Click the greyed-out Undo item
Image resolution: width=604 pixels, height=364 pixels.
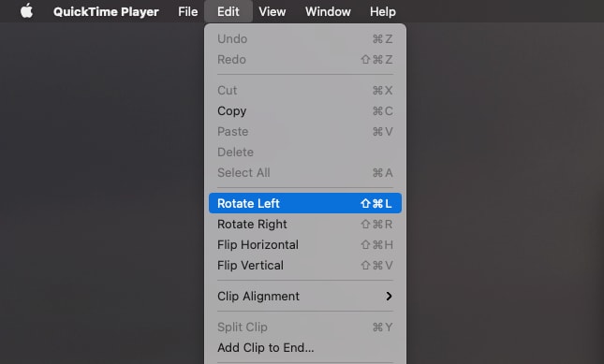[x=305, y=39]
